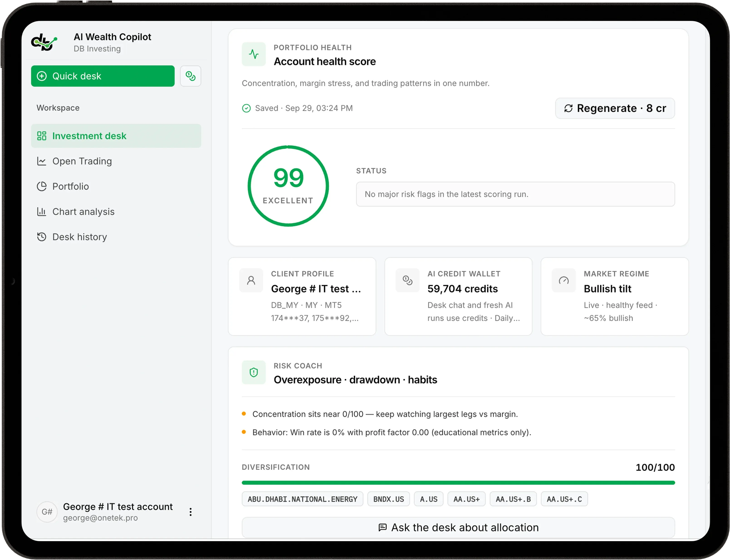Click the Investment desk grid icon

click(42, 136)
